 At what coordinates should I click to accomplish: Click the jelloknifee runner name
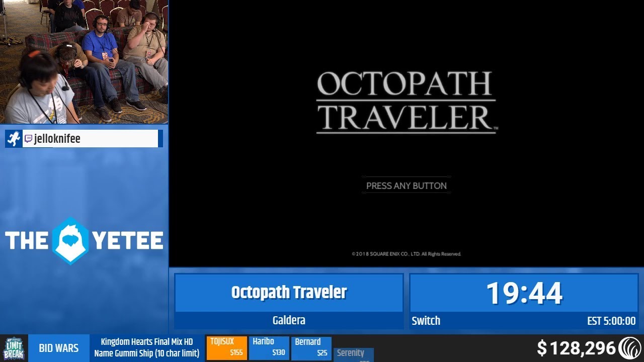57,139
